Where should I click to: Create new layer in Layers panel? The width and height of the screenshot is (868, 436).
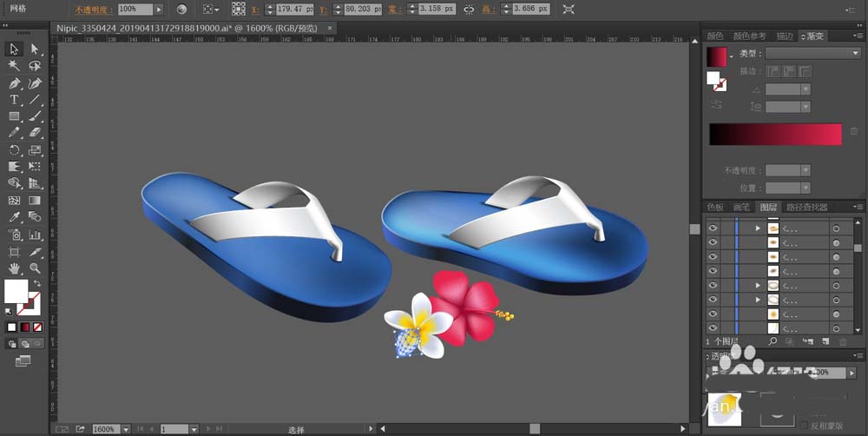pyautogui.click(x=825, y=342)
